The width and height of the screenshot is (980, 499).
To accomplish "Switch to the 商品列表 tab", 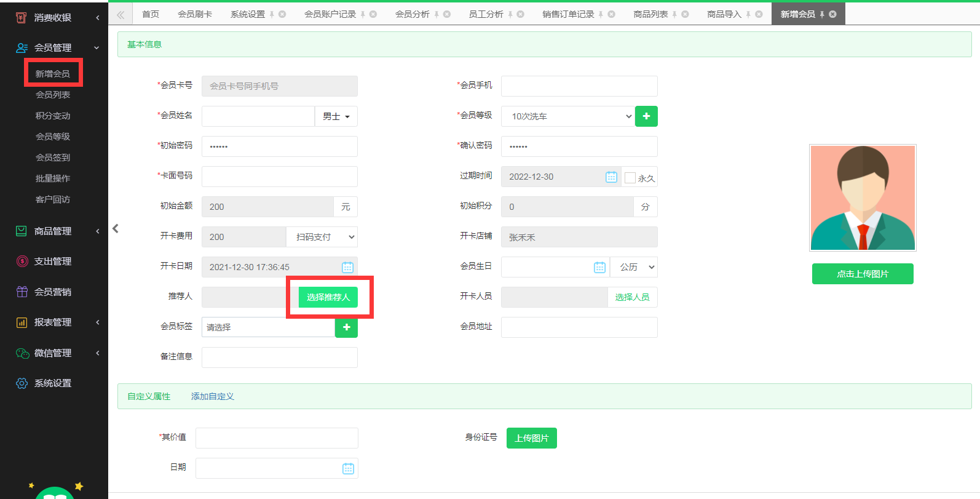I will [650, 14].
